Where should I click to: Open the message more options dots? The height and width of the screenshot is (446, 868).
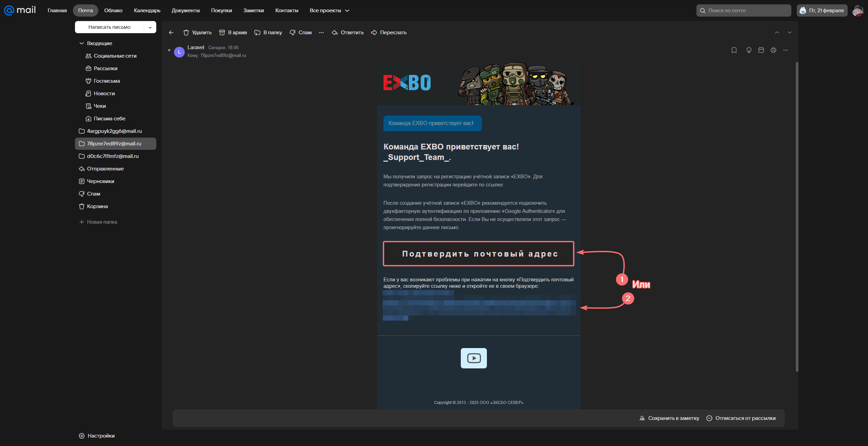786,50
